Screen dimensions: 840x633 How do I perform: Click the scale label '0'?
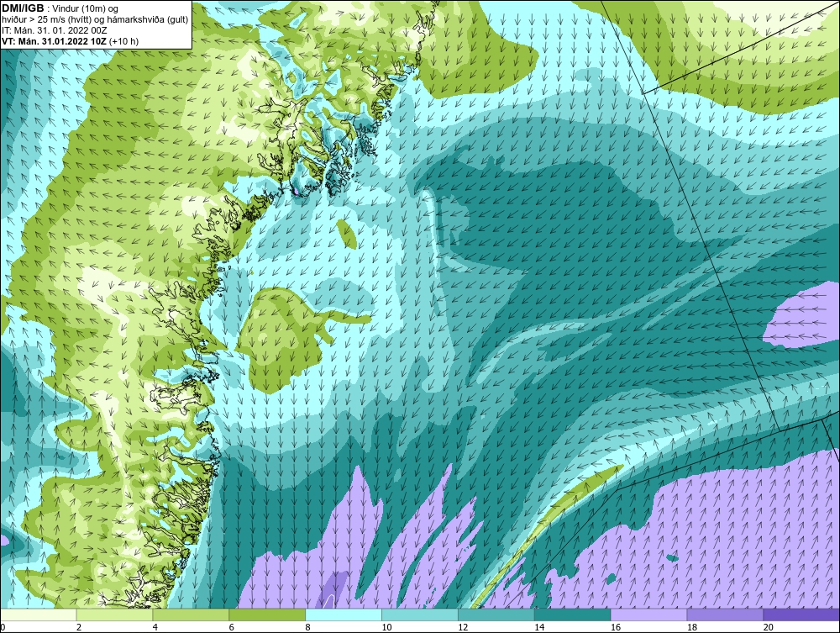coord(3,627)
